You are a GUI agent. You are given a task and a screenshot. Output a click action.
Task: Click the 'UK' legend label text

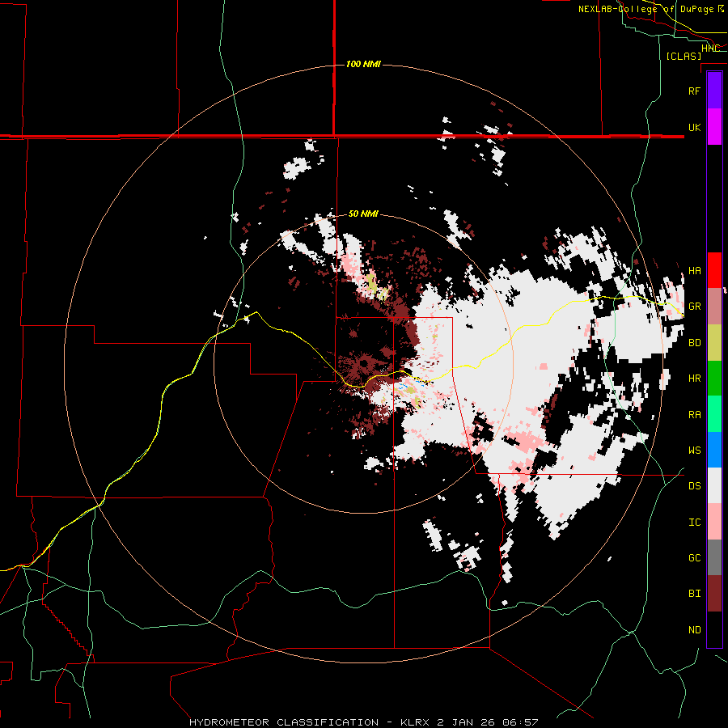[x=694, y=127]
